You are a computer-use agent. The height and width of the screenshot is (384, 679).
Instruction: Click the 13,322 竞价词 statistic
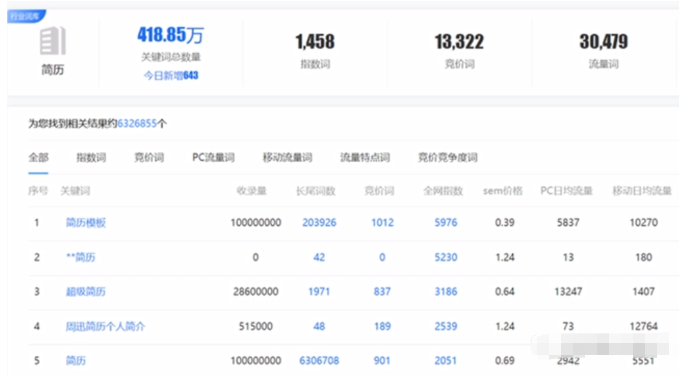(459, 42)
